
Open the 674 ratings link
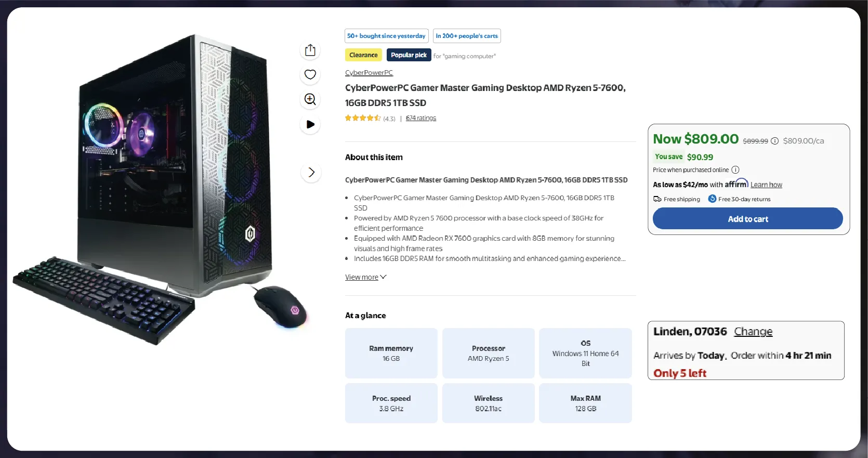[x=421, y=118]
